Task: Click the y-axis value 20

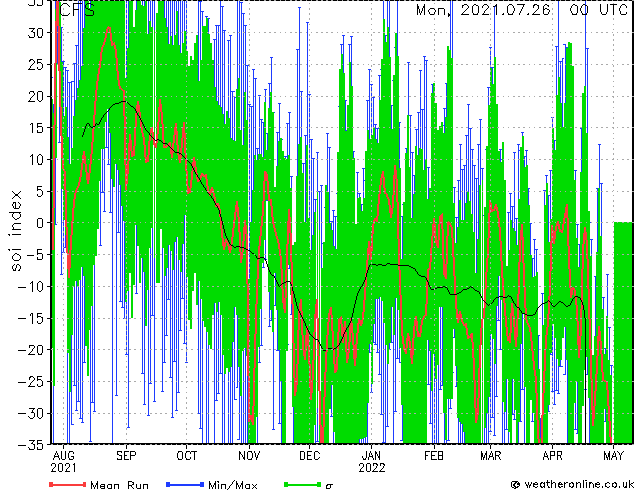Action: tap(37, 96)
